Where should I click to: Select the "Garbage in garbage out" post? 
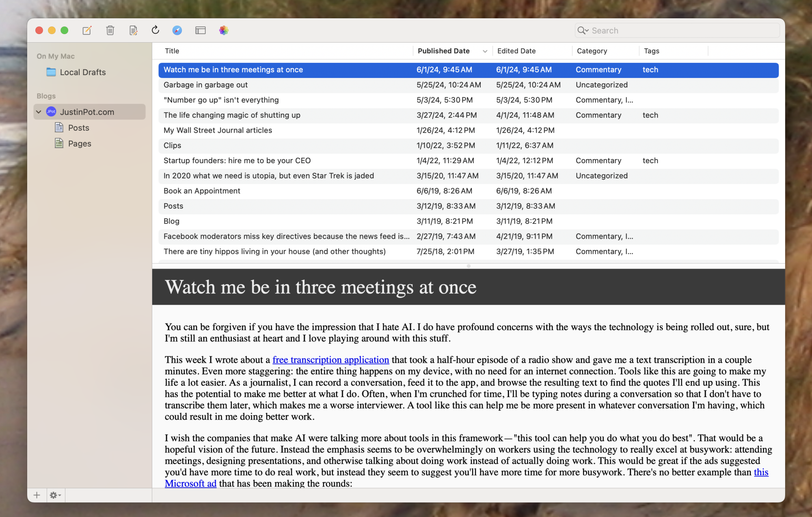click(x=469, y=85)
